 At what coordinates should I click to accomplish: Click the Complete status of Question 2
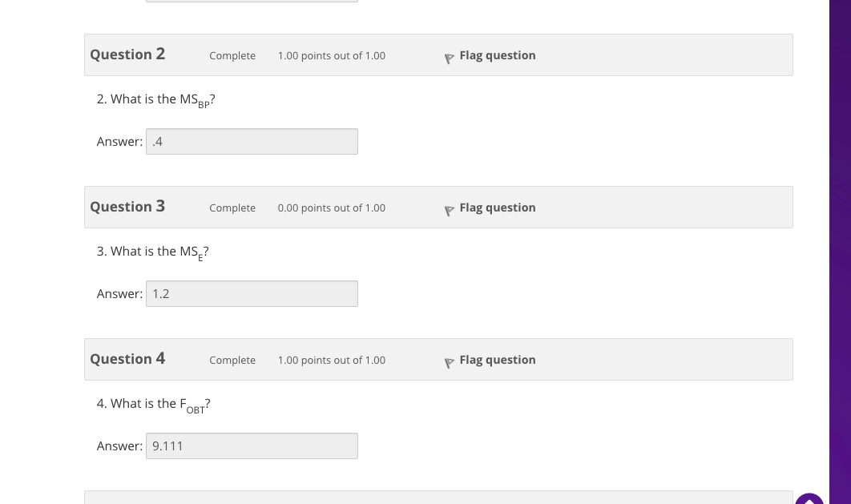(x=232, y=56)
